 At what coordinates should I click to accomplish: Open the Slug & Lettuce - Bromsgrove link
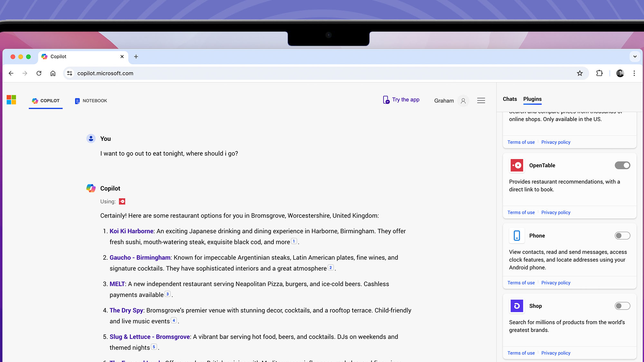tap(150, 337)
